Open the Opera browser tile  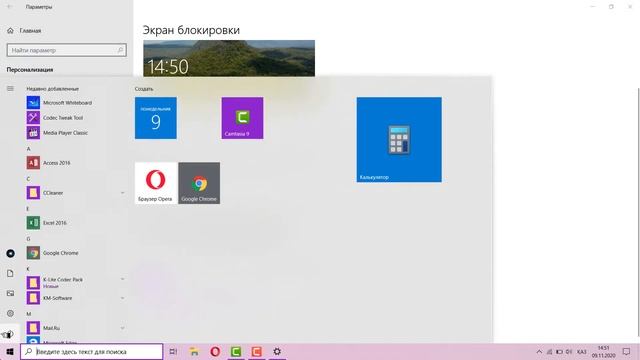coord(156,183)
